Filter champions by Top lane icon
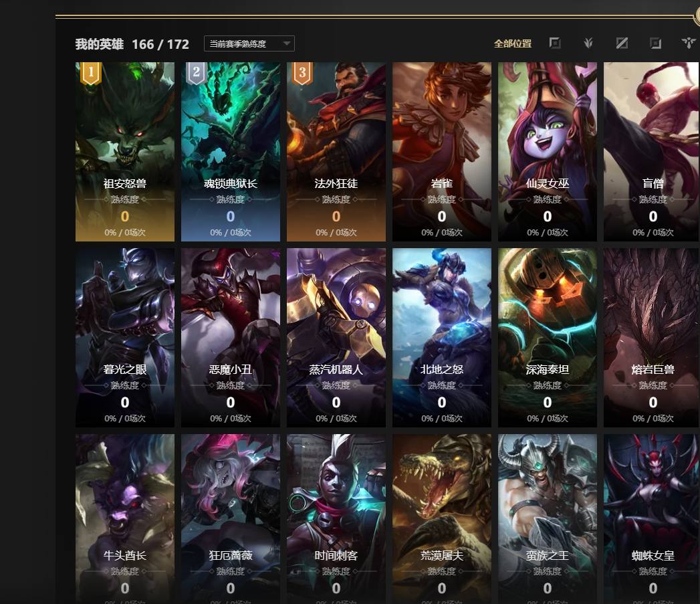700x604 pixels. pyautogui.click(x=555, y=43)
